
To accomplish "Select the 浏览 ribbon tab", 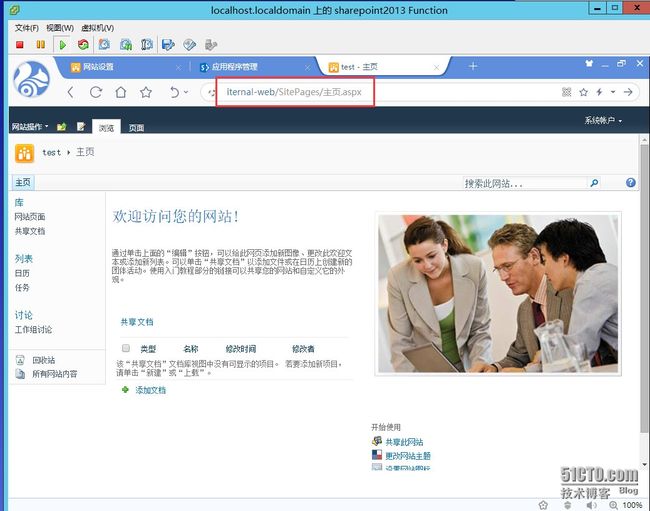I will [x=107, y=128].
